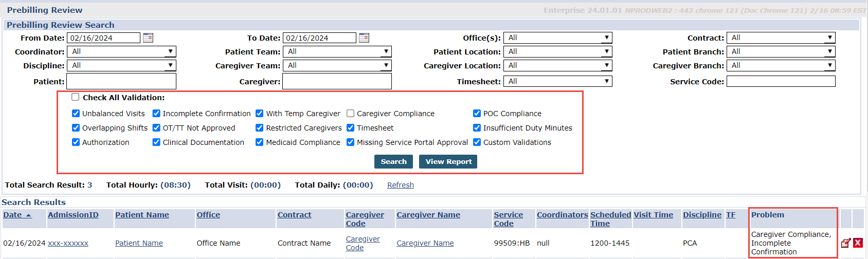Sort results by Caregiver Name column header

(428, 215)
